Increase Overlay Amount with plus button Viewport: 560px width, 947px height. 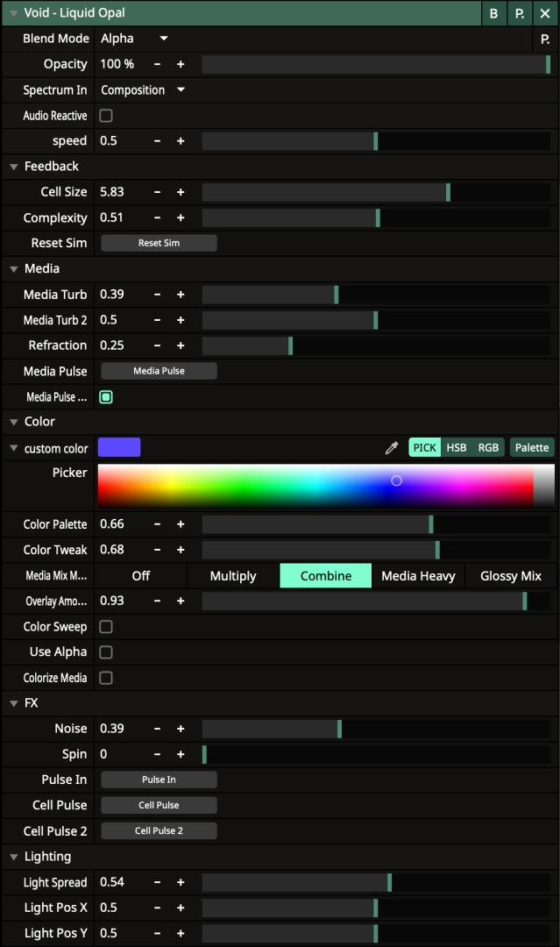coord(181,601)
